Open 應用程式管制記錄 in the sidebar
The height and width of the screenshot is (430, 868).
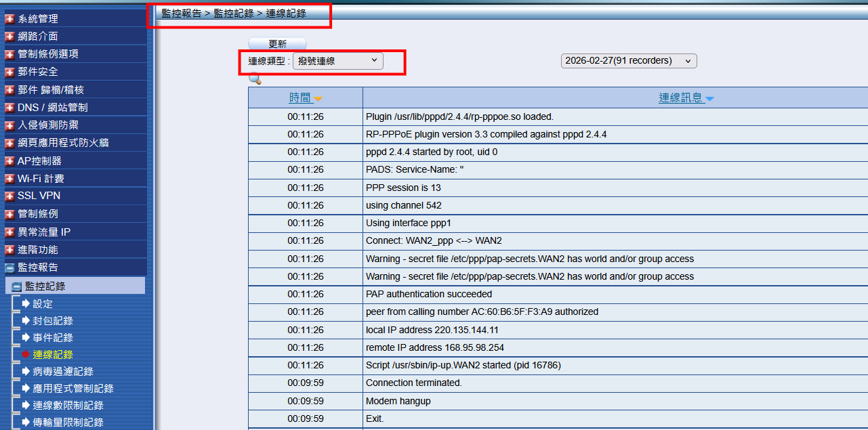pyautogui.click(x=73, y=388)
